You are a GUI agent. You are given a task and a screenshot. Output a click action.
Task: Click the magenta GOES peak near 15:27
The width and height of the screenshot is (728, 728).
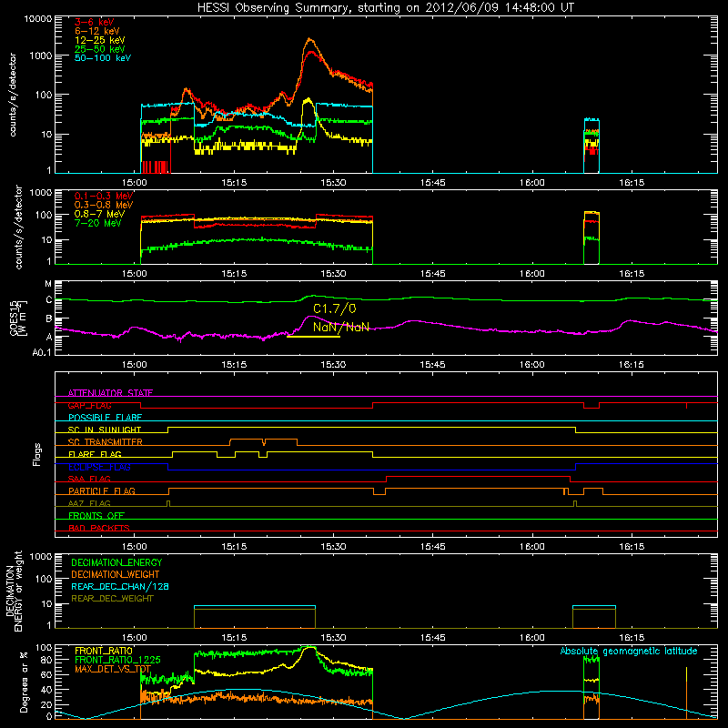[x=309, y=317]
